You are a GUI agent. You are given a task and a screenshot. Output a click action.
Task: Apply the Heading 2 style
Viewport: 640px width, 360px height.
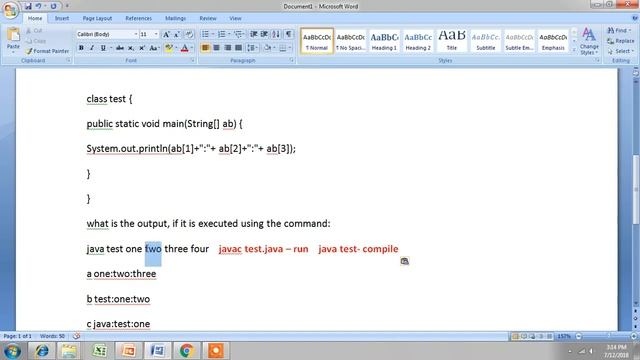click(x=418, y=40)
